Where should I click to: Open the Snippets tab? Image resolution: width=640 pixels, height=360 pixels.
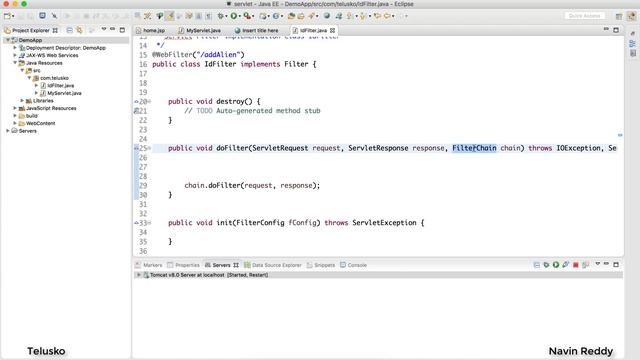(x=321, y=265)
